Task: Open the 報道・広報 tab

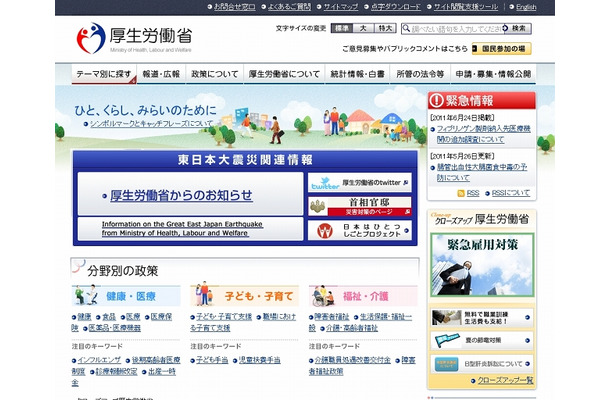Action: click(x=161, y=74)
